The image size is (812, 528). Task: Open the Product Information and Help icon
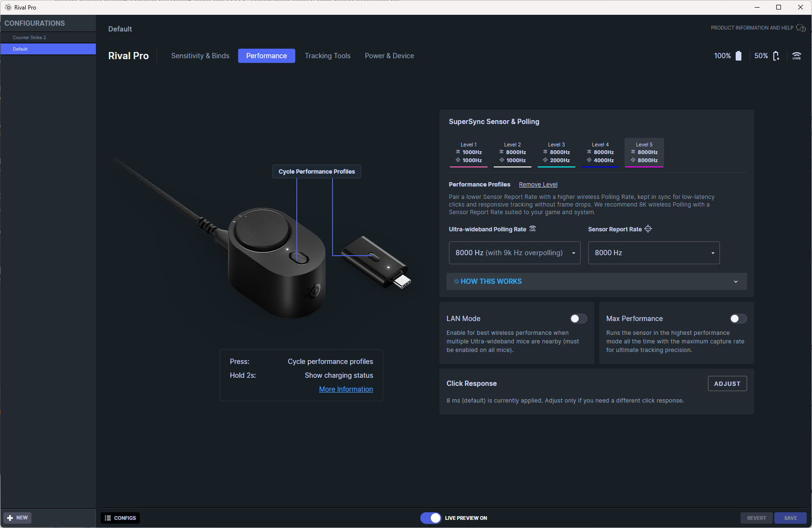801,28
